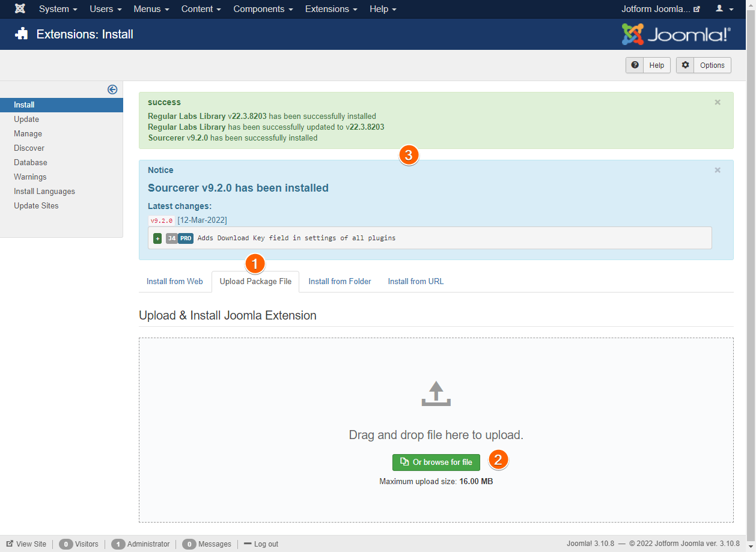756x552 pixels.
Task: Expand the Components menu
Action: coord(263,9)
